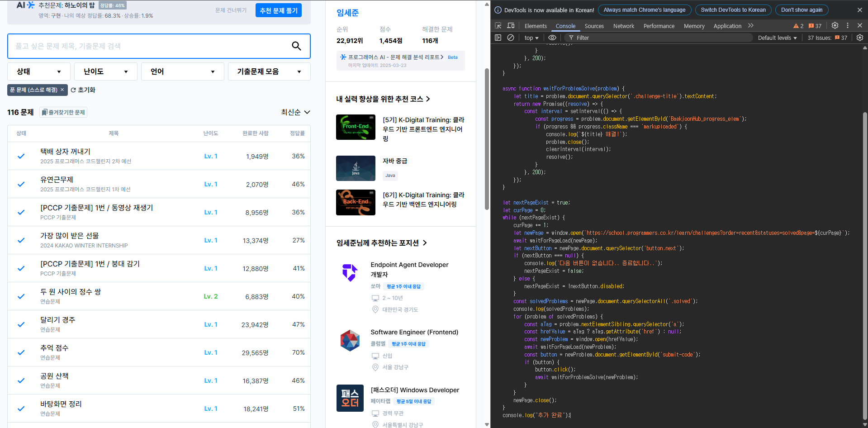Dismiss the DevTools language notification bar
The width and height of the screenshot is (868, 428).
point(860,10)
